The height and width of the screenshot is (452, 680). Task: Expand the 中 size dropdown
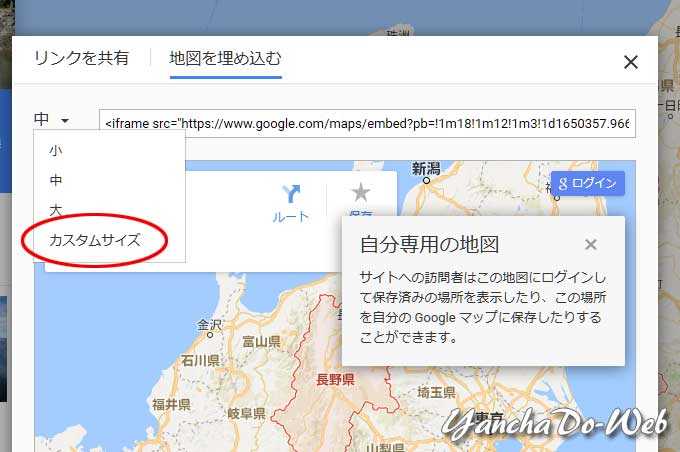point(52,120)
